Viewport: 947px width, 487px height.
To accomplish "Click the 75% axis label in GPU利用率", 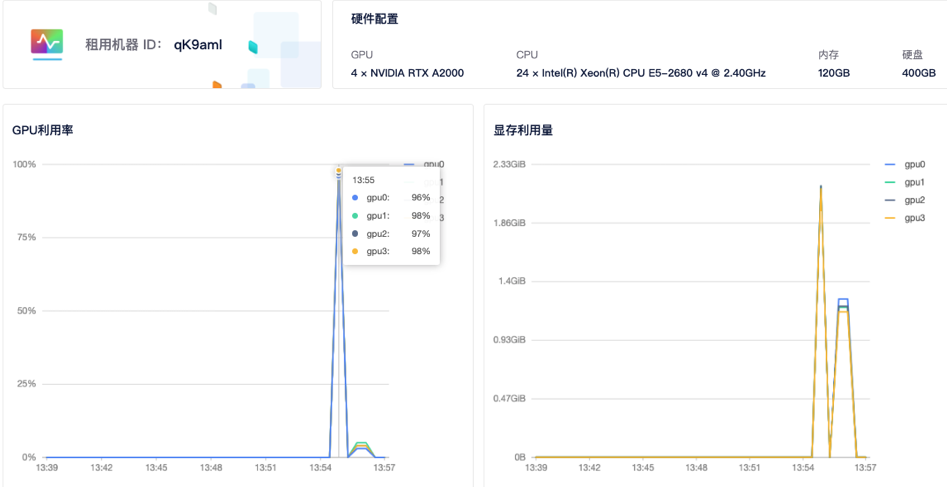I will pos(27,237).
